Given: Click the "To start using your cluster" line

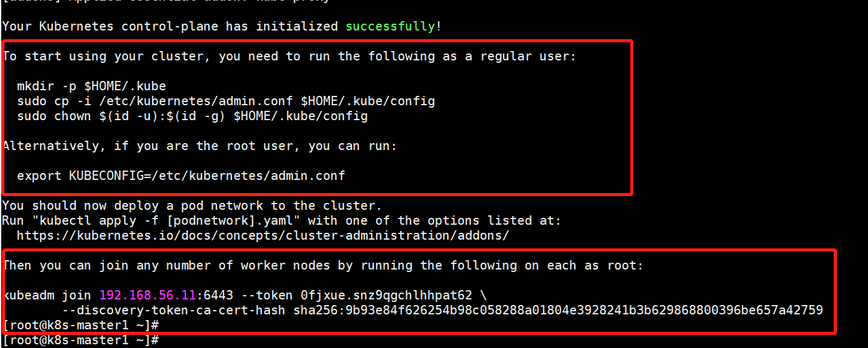Looking at the screenshot, I should coord(289,56).
